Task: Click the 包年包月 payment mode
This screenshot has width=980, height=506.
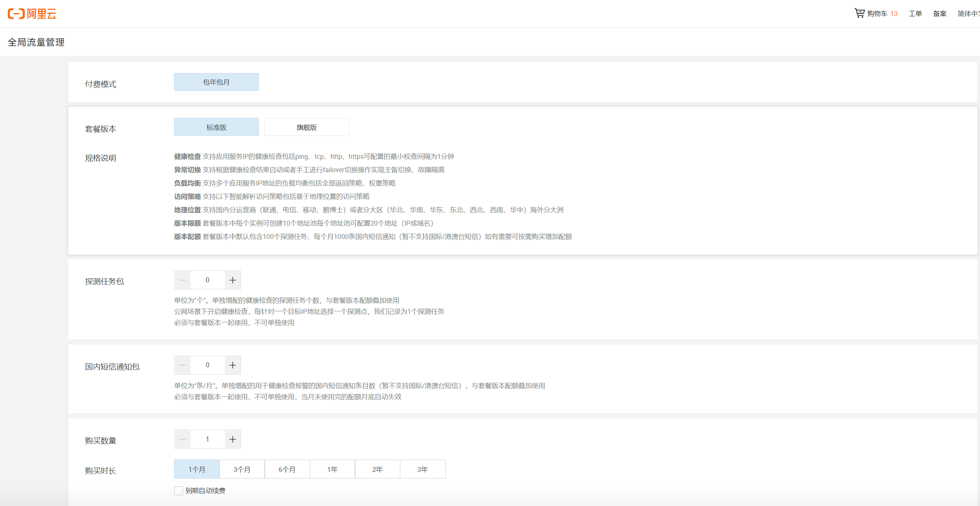Action: pos(216,82)
